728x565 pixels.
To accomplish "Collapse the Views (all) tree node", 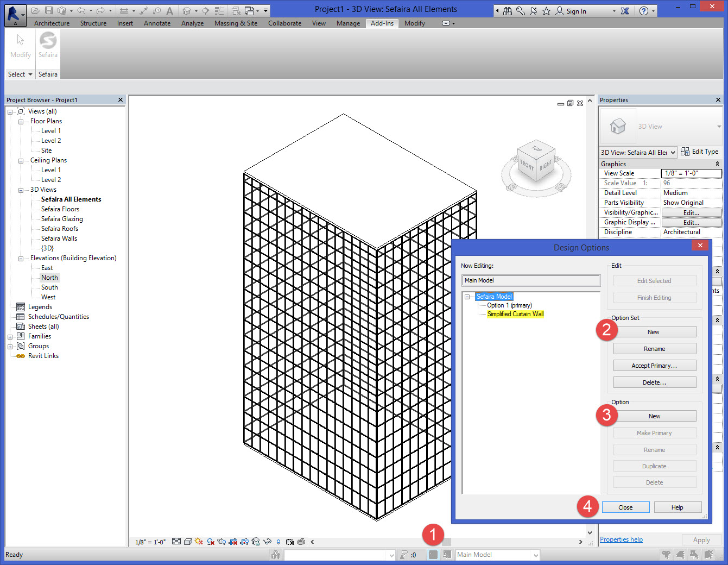I will [x=10, y=111].
